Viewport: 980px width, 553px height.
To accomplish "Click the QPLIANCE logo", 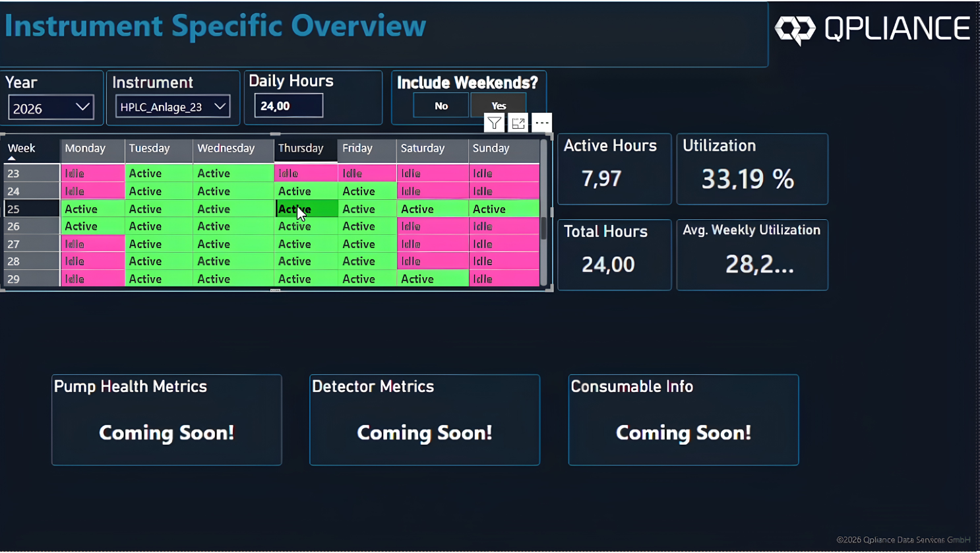I will click(872, 29).
